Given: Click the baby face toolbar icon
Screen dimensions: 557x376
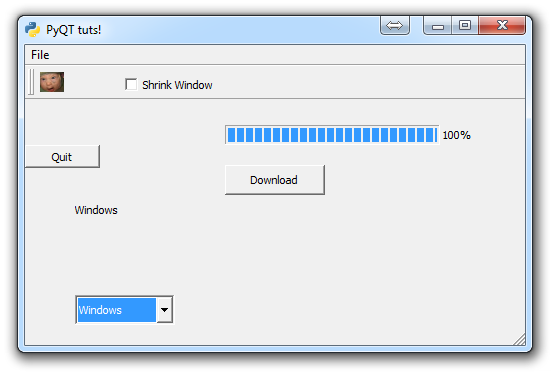Looking at the screenshot, I should point(52,82).
